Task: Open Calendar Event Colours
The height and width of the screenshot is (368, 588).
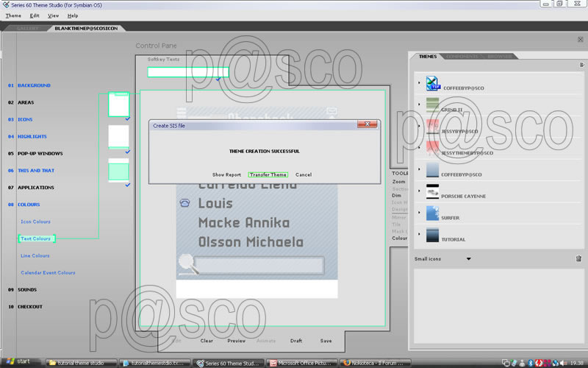Action: click(x=48, y=272)
